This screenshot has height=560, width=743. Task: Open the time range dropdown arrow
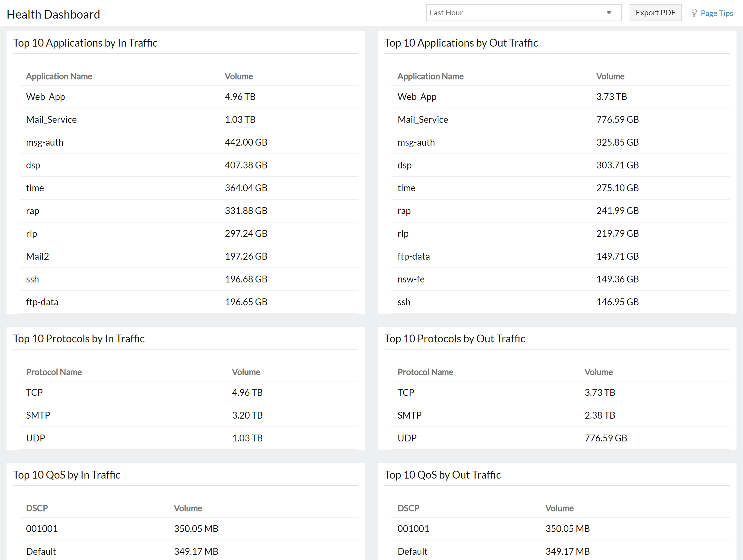pos(609,12)
